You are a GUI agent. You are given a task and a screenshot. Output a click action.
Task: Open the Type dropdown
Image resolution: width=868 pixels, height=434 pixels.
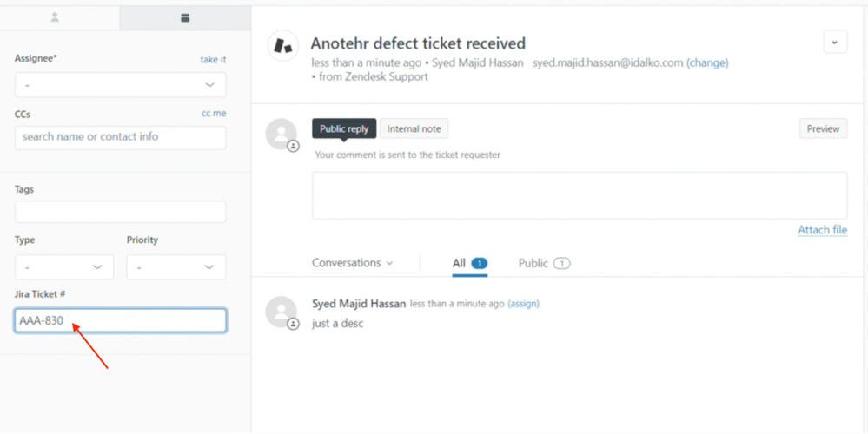pos(63,267)
